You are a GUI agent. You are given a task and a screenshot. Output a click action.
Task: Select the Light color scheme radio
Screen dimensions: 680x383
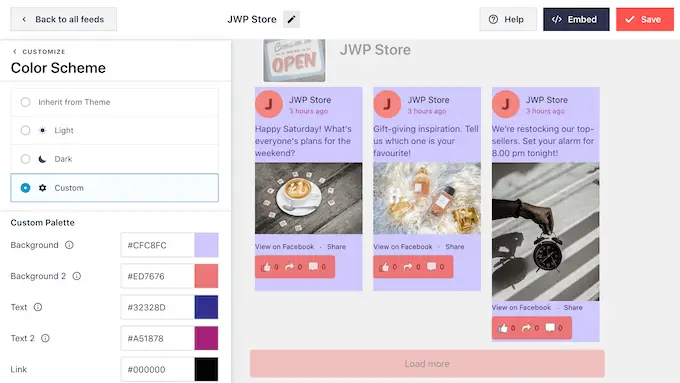tap(25, 130)
